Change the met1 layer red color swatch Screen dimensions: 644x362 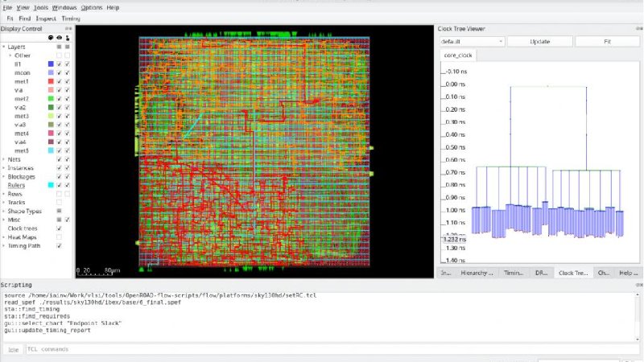click(51, 81)
